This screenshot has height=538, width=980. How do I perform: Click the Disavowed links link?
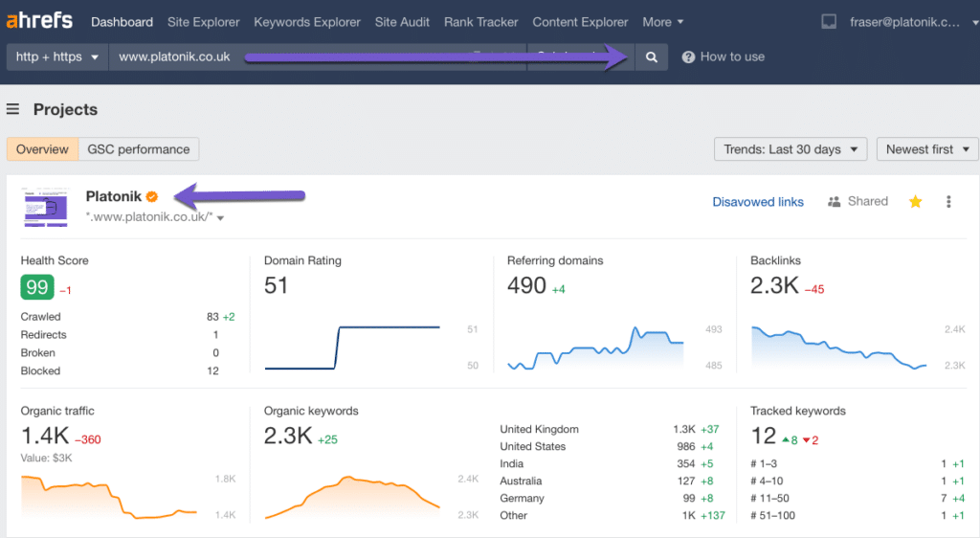(758, 202)
